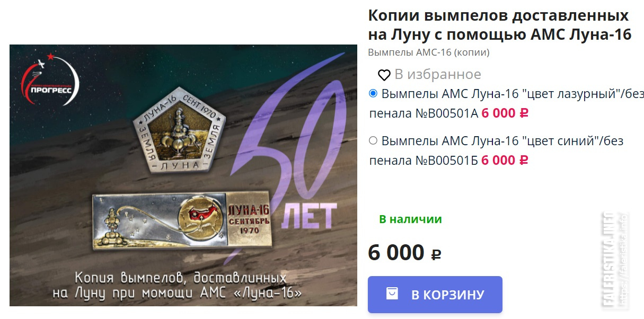
Task: Add item with В КОРЗИНУ button
Action: pyautogui.click(x=435, y=294)
